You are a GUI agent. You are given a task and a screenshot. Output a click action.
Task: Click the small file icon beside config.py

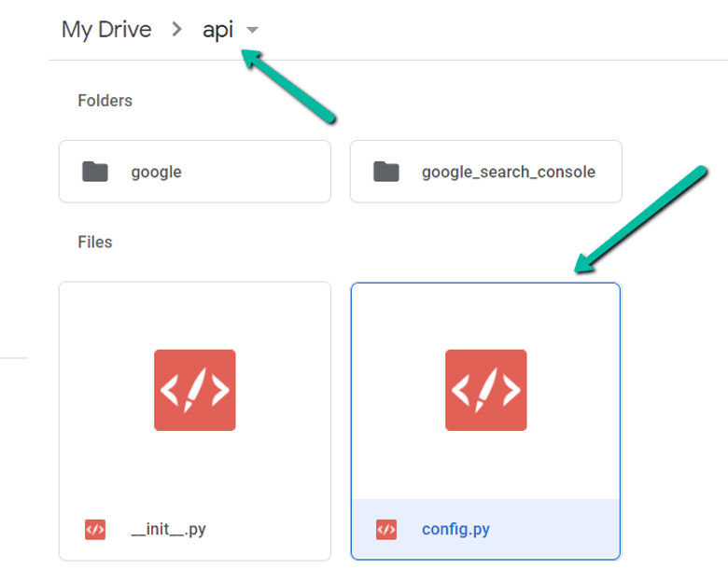[385, 530]
